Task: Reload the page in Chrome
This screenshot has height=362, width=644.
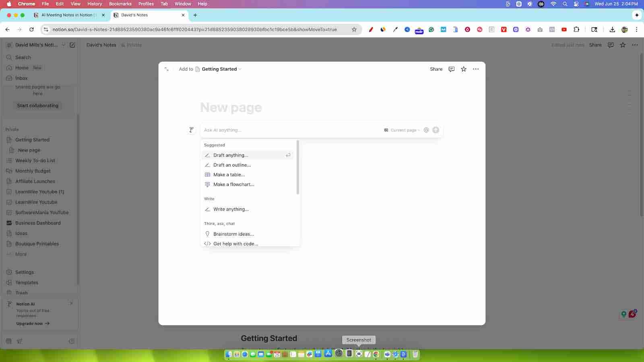Action: 31,29
